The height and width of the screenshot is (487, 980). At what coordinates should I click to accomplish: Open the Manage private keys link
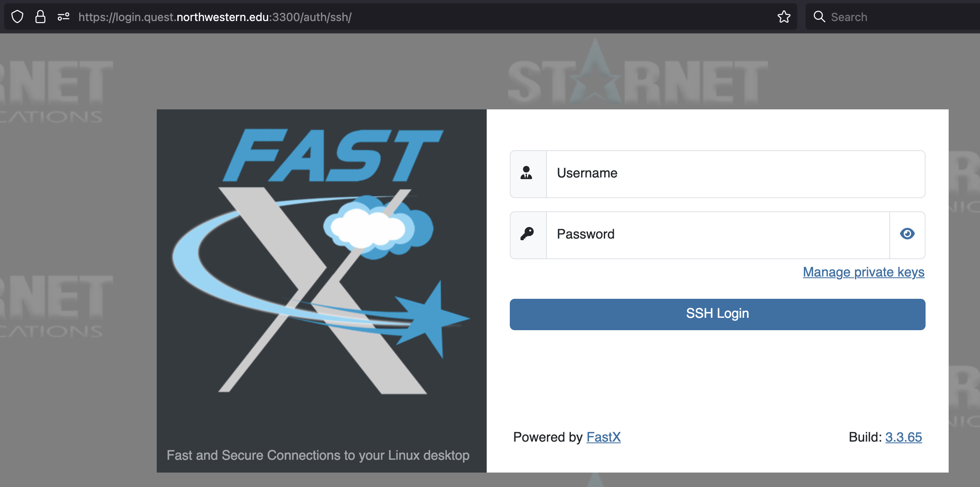click(x=863, y=272)
